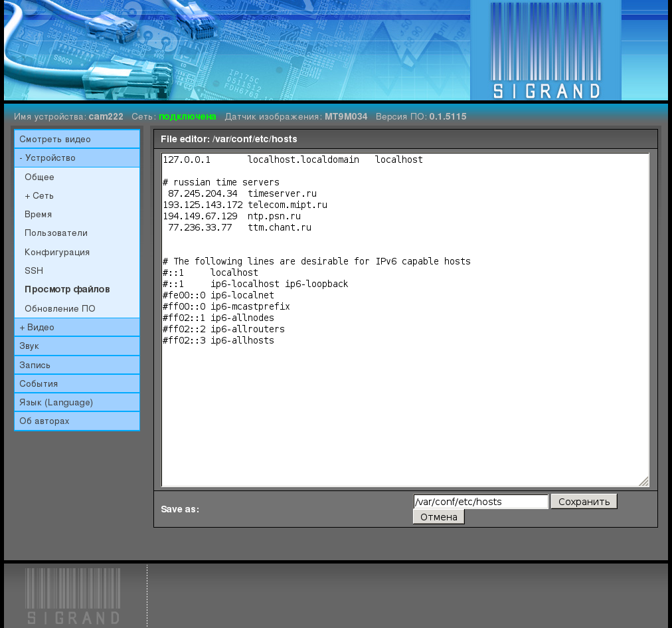Open the SSH settings item
Image resolution: width=672 pixels, height=628 pixels.
click(x=34, y=270)
